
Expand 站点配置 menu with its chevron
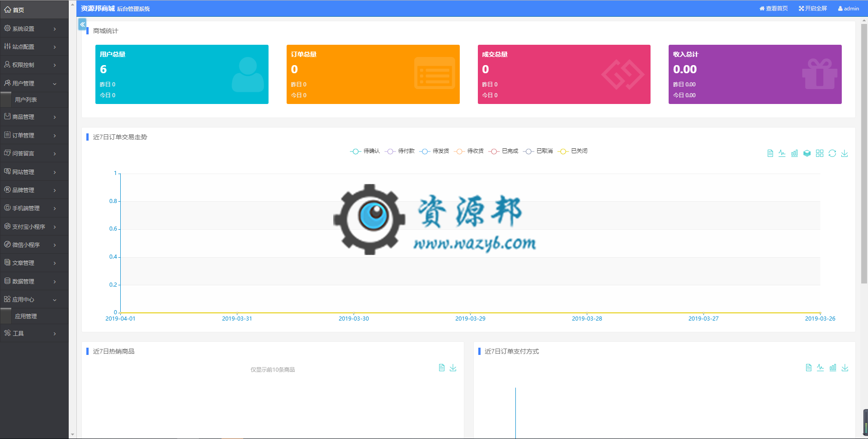tap(55, 47)
